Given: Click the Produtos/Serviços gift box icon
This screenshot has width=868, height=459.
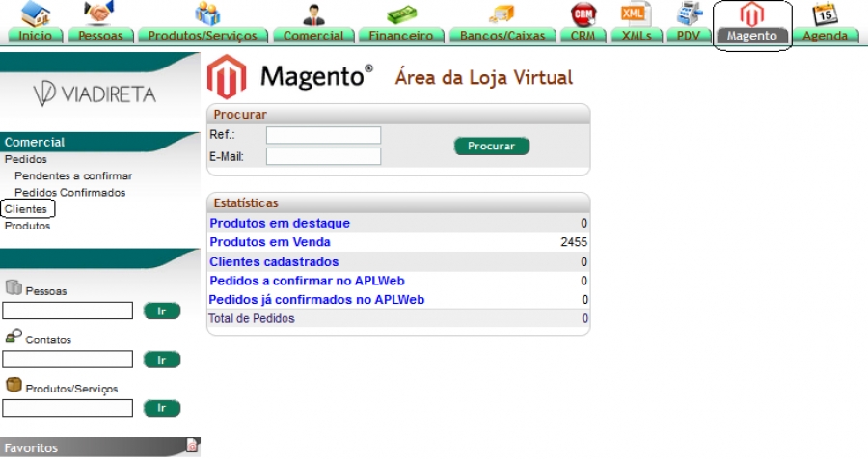Looking at the screenshot, I should [207, 13].
